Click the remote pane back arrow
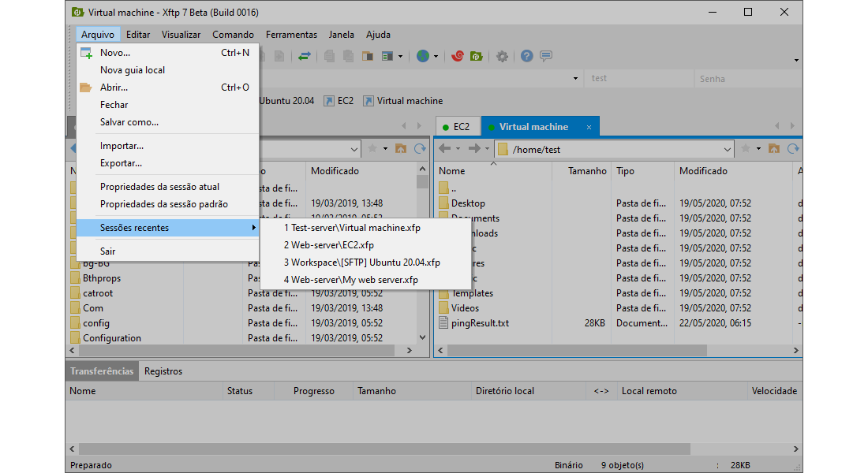 pyautogui.click(x=444, y=148)
